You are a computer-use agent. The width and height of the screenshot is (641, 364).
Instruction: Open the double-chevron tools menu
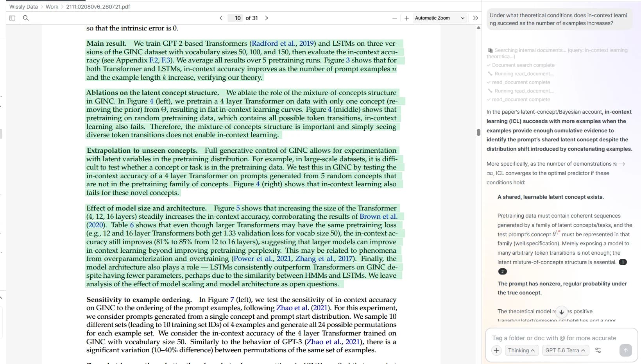(475, 18)
